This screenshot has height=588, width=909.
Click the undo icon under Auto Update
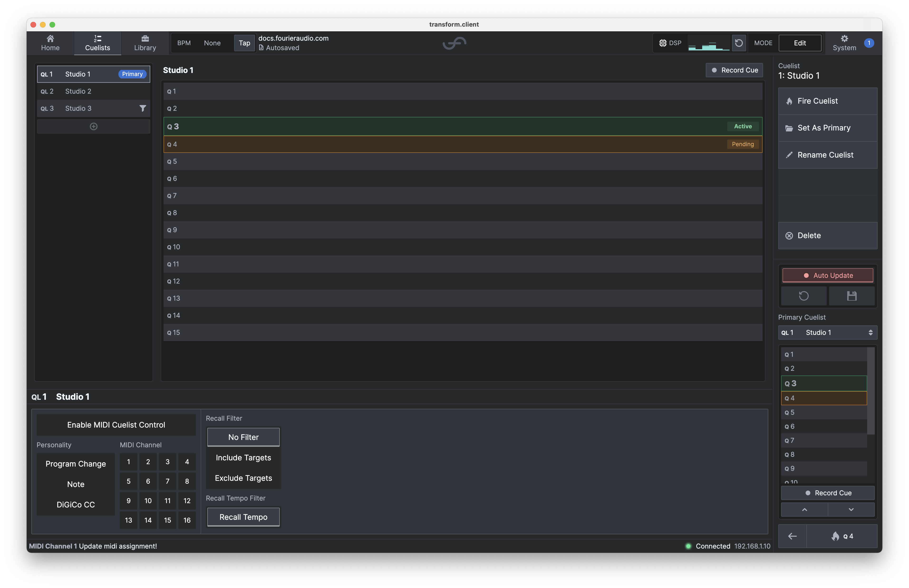803,296
